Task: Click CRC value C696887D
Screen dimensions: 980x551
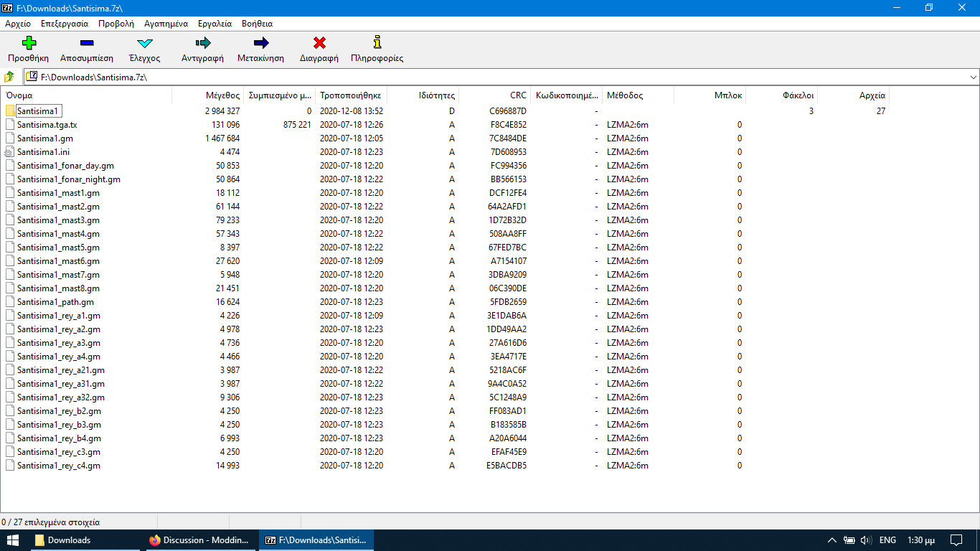Action: pyautogui.click(x=508, y=111)
